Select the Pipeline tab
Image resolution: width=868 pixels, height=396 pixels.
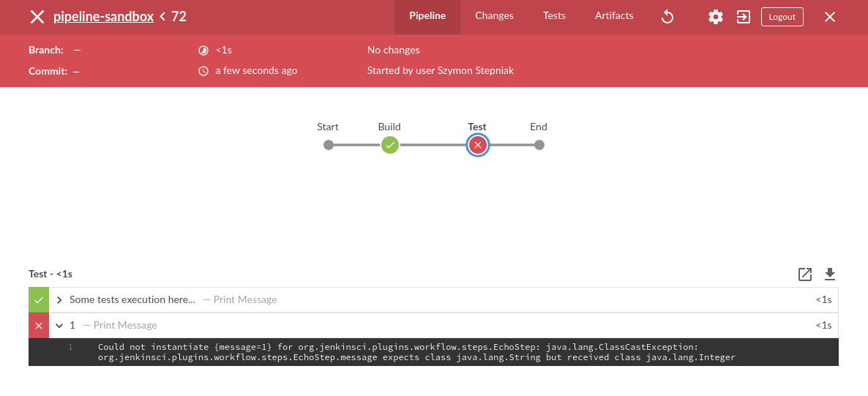(x=427, y=15)
